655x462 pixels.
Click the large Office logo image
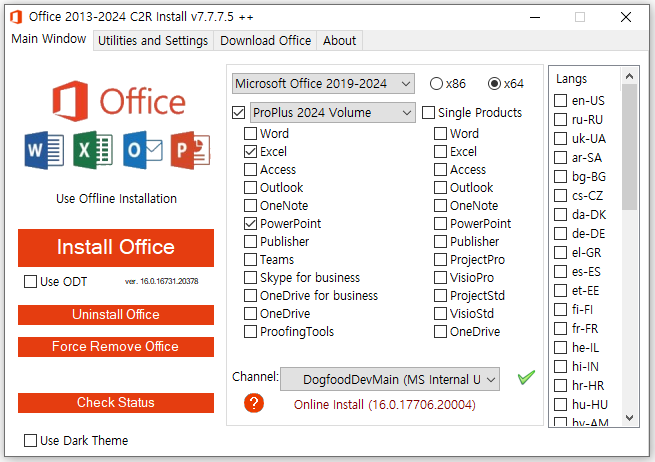pyautogui.click(x=119, y=101)
